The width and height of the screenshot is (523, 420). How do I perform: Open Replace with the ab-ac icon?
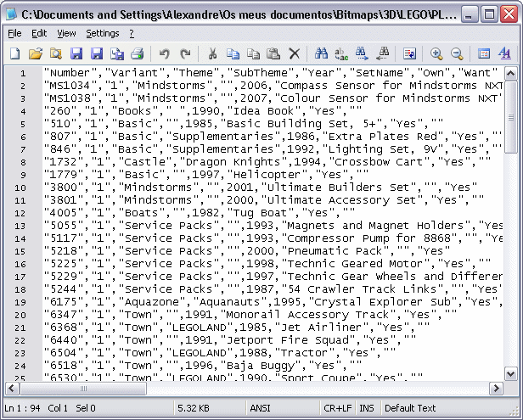(341, 53)
